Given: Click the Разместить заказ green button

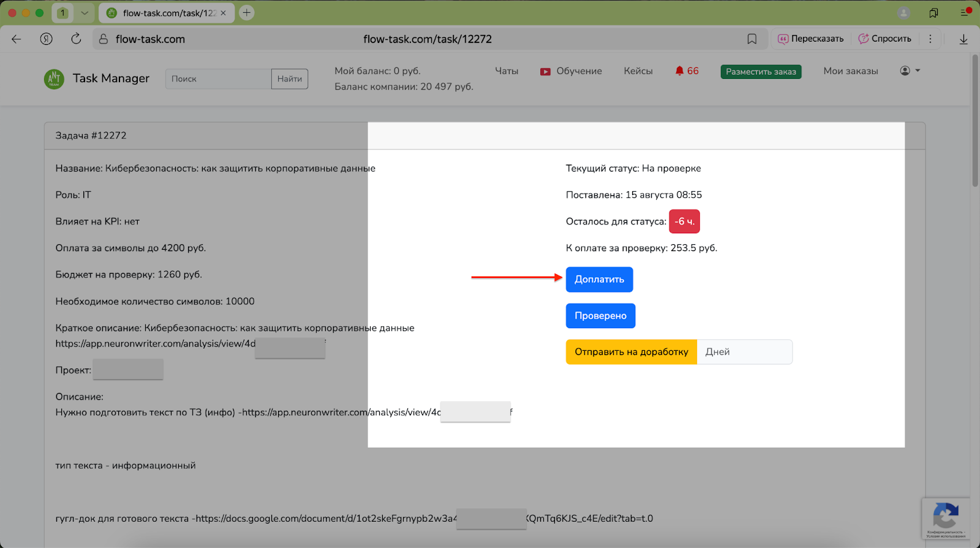Looking at the screenshot, I should click(761, 72).
